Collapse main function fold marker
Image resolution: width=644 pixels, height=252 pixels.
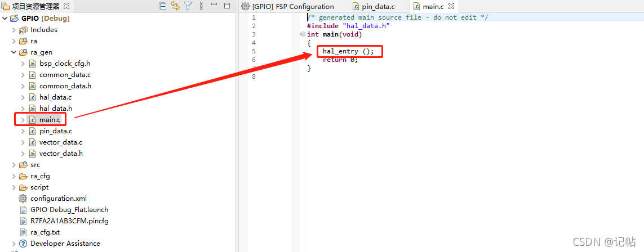[x=303, y=34]
